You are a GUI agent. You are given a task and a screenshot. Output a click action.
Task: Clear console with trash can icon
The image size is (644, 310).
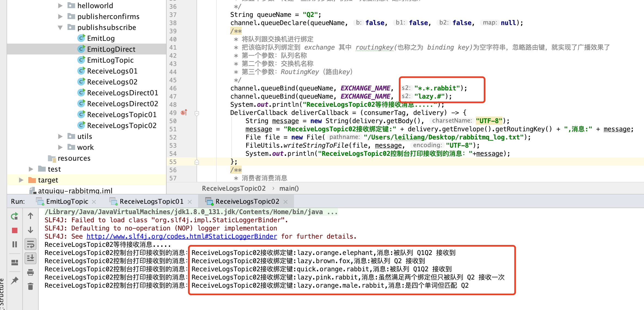tap(30, 286)
